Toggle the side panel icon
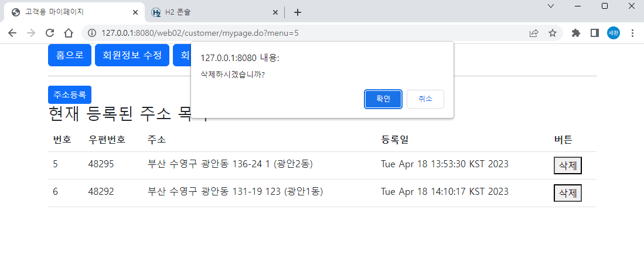644x267 pixels. (x=594, y=33)
